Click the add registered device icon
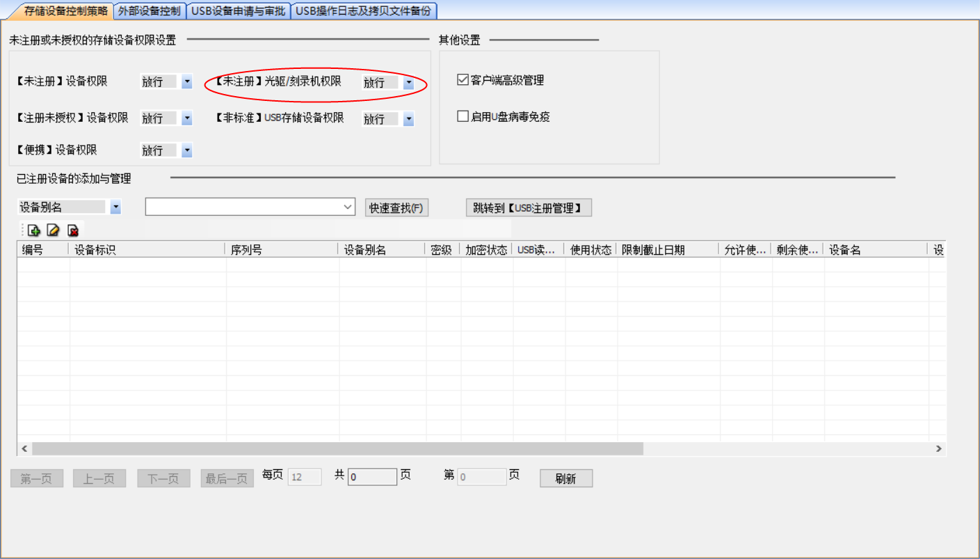Screen dimensions: 980x559 [x=33, y=230]
